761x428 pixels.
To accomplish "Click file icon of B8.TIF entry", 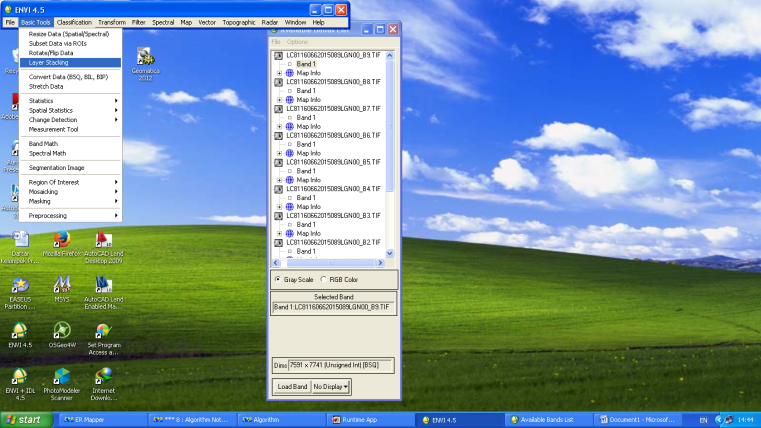I will tap(279, 82).
